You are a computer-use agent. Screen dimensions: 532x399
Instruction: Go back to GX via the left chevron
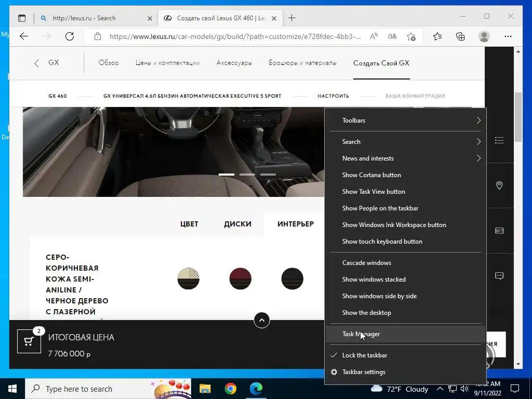point(37,63)
